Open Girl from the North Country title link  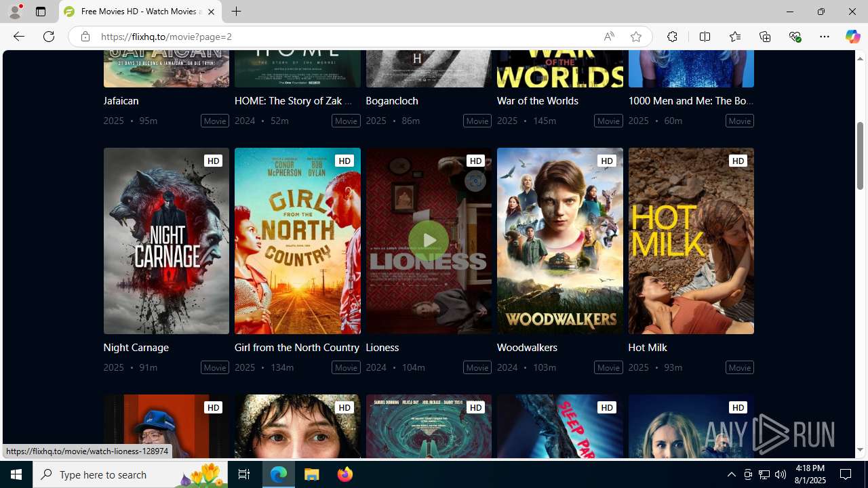(296, 347)
